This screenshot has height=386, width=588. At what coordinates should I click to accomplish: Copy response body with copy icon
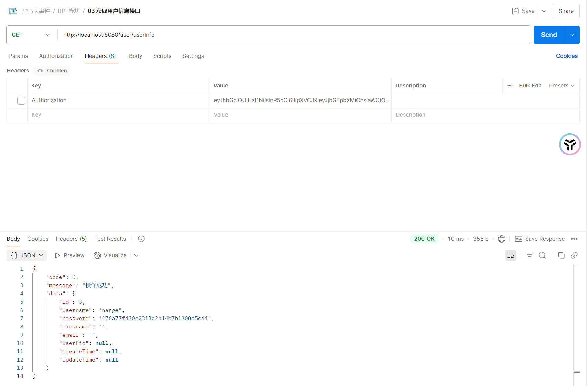point(561,255)
